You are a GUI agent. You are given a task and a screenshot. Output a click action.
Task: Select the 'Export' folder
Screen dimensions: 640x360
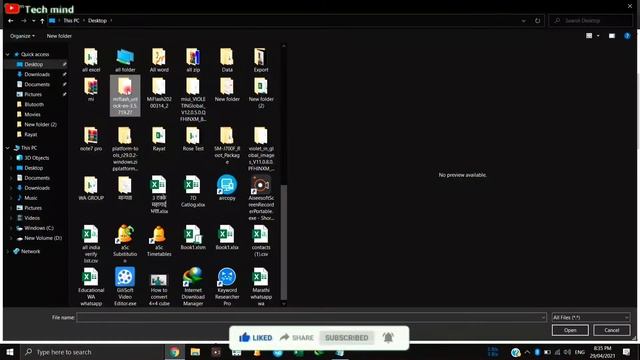261,60
